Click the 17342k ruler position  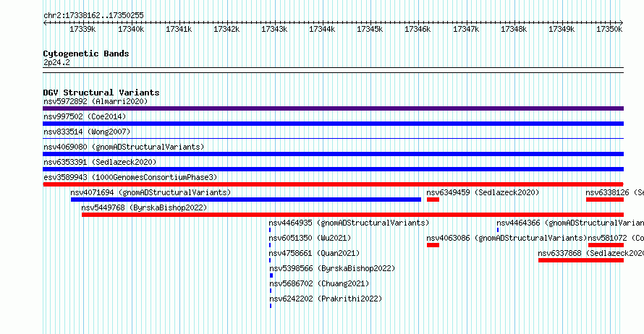click(226, 29)
